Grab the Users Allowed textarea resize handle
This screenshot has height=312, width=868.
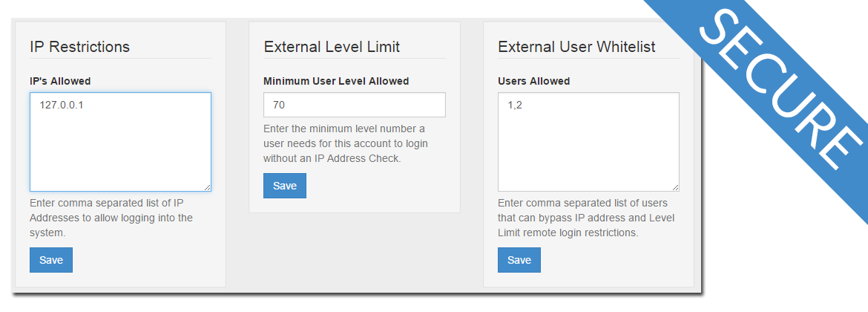pos(675,188)
